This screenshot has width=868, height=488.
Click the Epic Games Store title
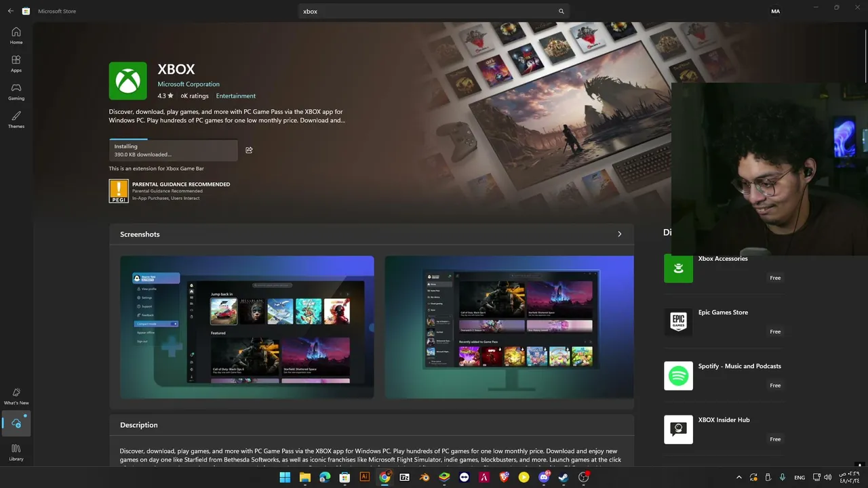pos(723,312)
